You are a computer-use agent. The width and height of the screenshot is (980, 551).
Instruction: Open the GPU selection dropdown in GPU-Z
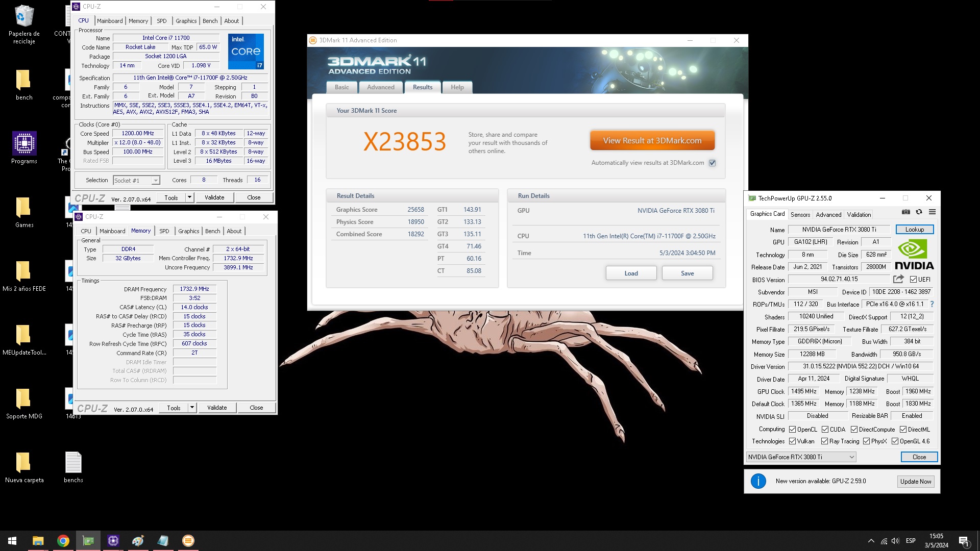[801, 457]
